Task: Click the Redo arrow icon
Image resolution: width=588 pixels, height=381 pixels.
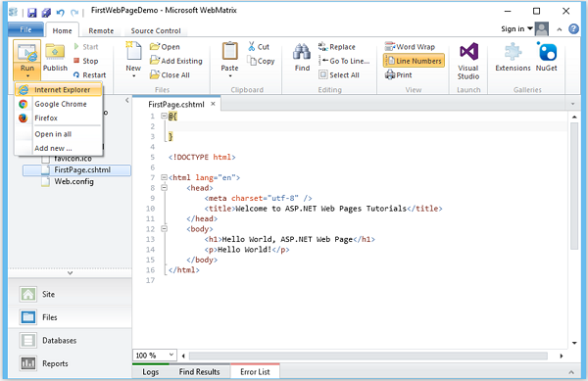Action: (74, 13)
